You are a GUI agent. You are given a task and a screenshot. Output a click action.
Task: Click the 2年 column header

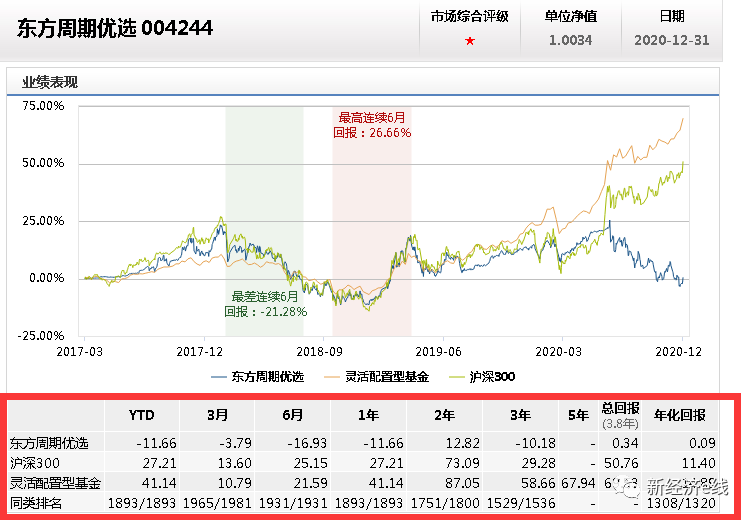pos(444,415)
